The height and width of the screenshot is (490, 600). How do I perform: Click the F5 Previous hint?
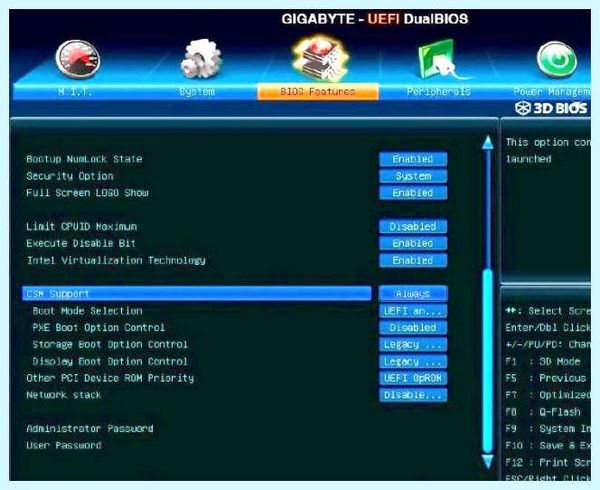point(546,378)
